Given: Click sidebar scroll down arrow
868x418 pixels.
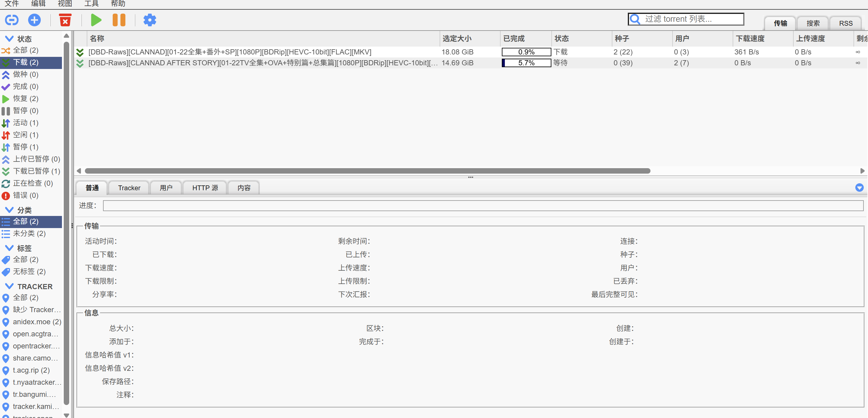Looking at the screenshot, I should 66,415.
